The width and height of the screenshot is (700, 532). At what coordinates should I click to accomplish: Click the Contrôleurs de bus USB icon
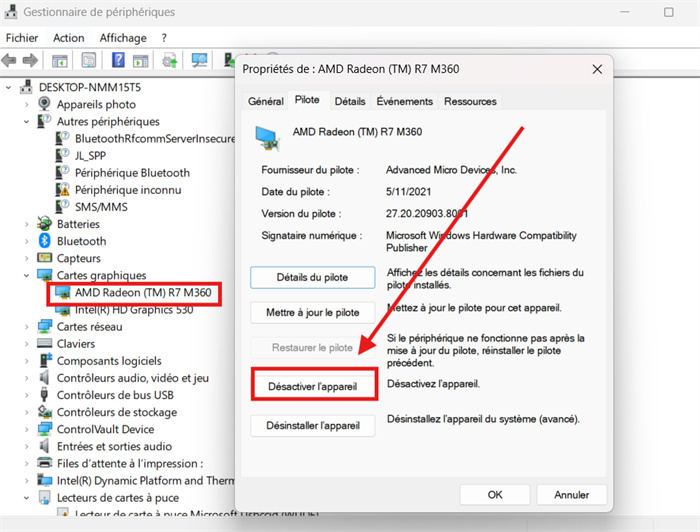coord(44,395)
